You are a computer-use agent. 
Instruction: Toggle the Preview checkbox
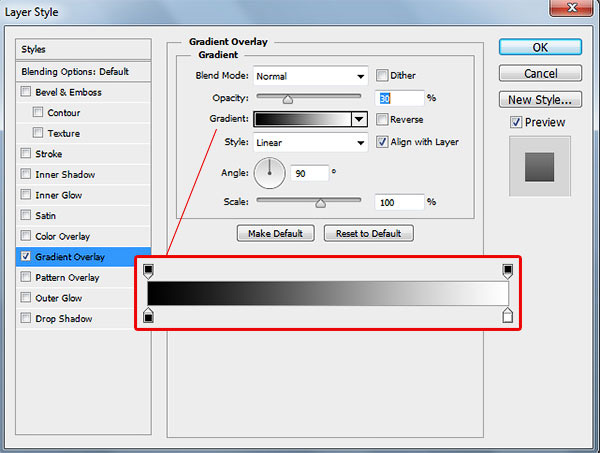click(x=516, y=122)
